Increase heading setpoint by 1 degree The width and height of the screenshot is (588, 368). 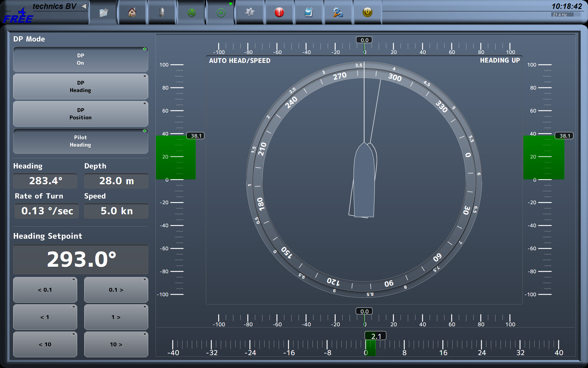click(116, 317)
